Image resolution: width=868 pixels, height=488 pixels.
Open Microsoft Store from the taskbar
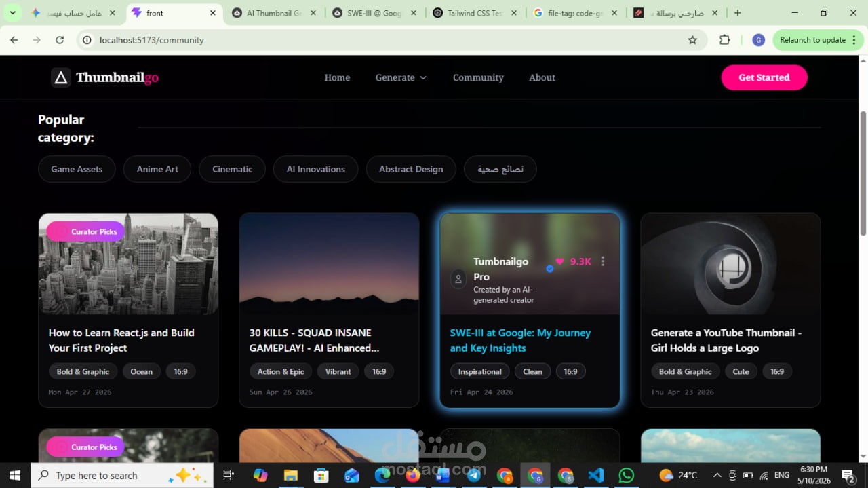coord(321,475)
